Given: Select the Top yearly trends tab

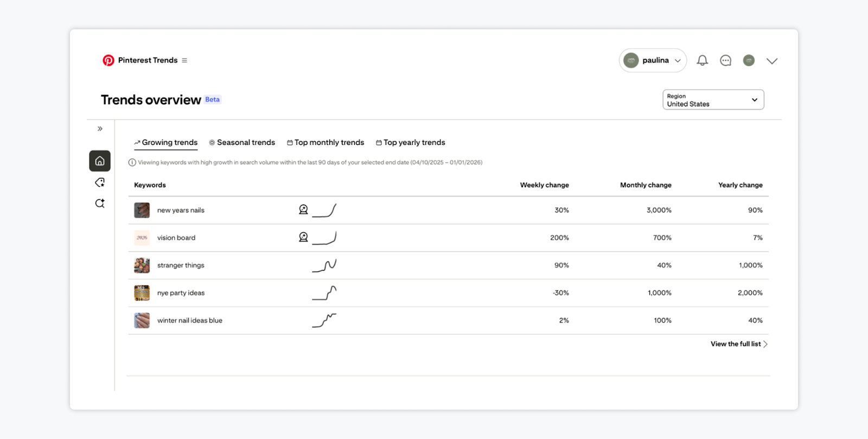Looking at the screenshot, I should click(411, 142).
